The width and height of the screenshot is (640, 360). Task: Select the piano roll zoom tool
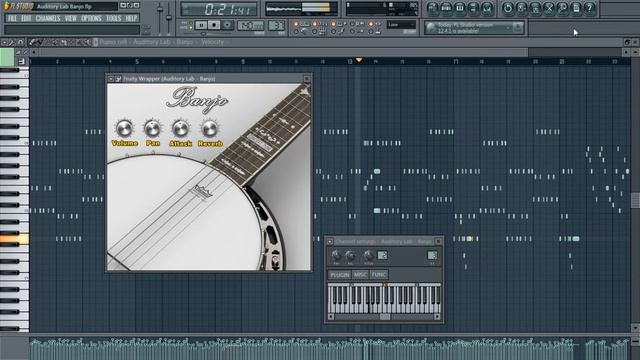pyautogui.click(x=79, y=42)
